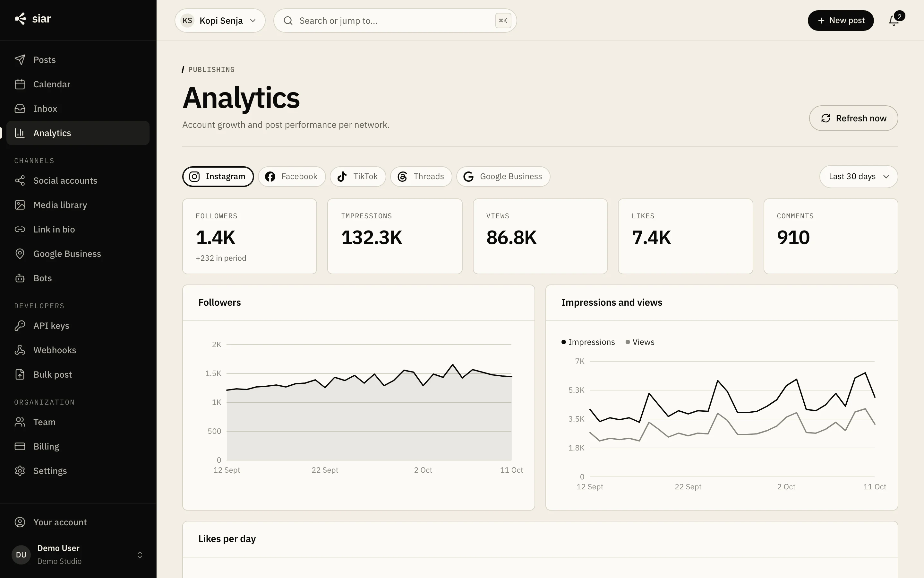Click the Impressions 132.3K card
The image size is (924, 578).
tap(395, 236)
